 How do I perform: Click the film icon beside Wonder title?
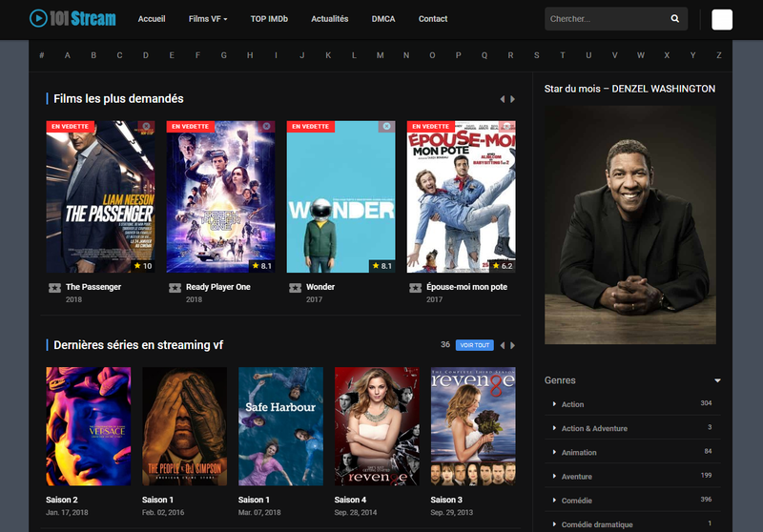pos(296,288)
